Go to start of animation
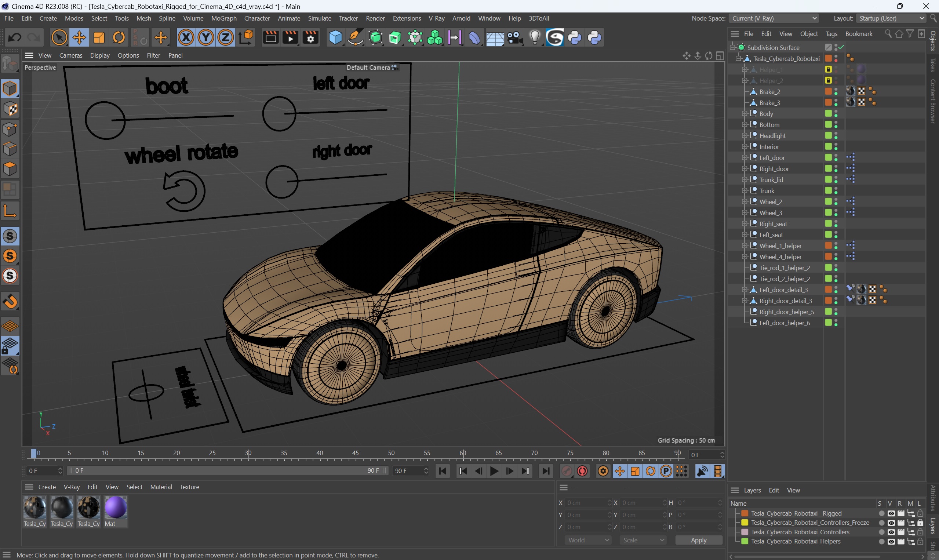Viewport: 939px width, 560px height. [x=442, y=471]
